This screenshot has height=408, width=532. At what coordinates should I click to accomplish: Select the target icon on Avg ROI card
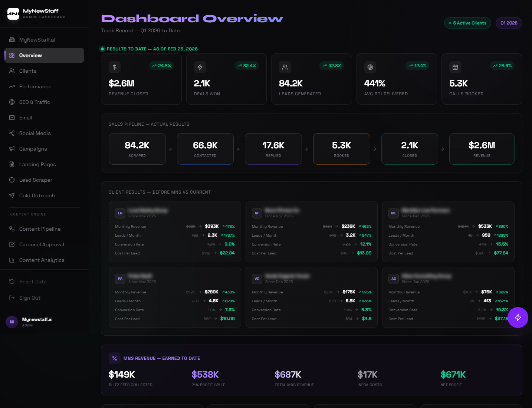370,67
